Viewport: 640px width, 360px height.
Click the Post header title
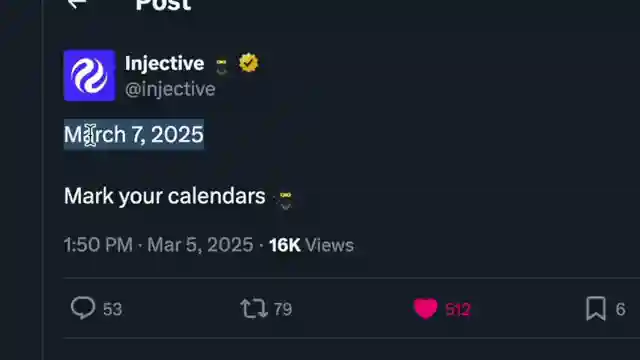point(163,5)
